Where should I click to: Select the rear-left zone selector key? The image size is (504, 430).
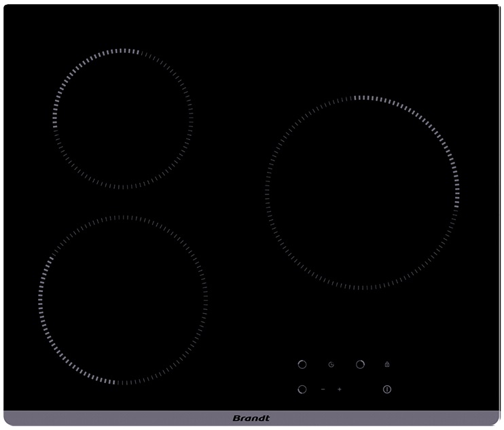point(302,365)
